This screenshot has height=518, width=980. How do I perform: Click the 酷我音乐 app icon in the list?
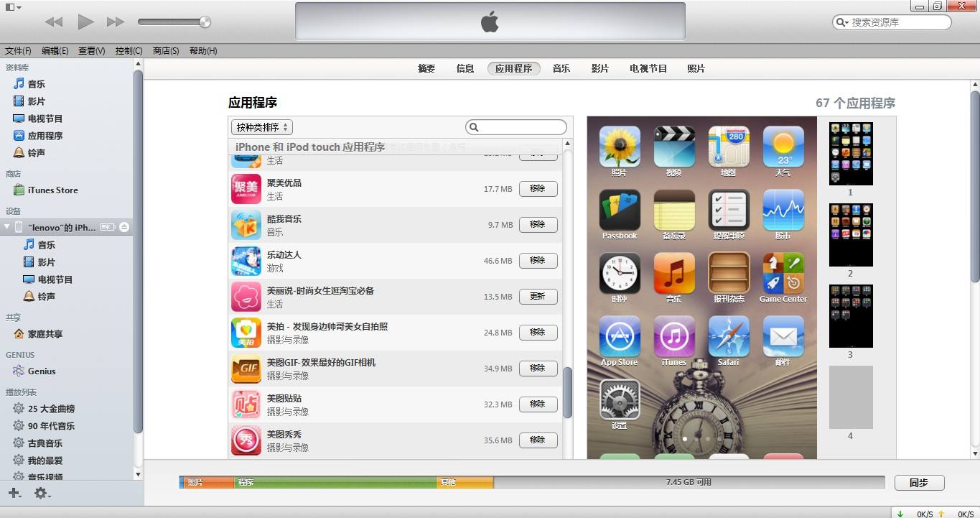pyautogui.click(x=246, y=225)
